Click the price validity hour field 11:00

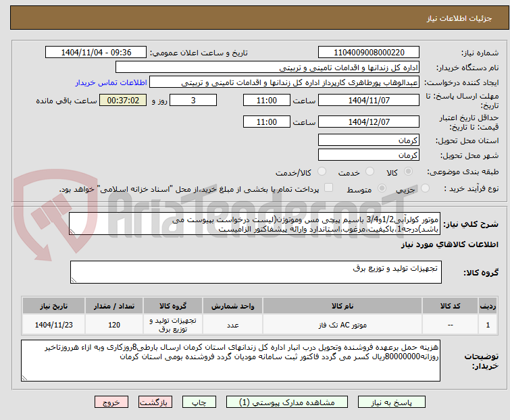[x=266, y=122]
